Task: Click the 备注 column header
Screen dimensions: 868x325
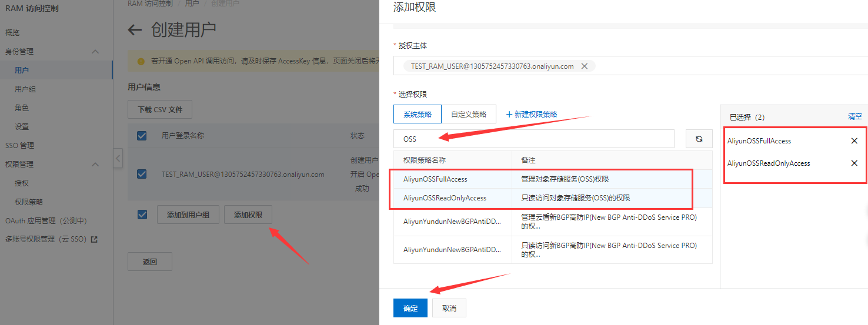Action: 528,160
